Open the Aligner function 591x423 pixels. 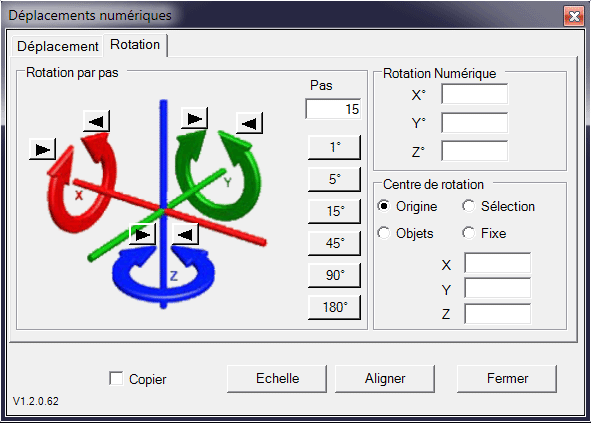pos(385,379)
